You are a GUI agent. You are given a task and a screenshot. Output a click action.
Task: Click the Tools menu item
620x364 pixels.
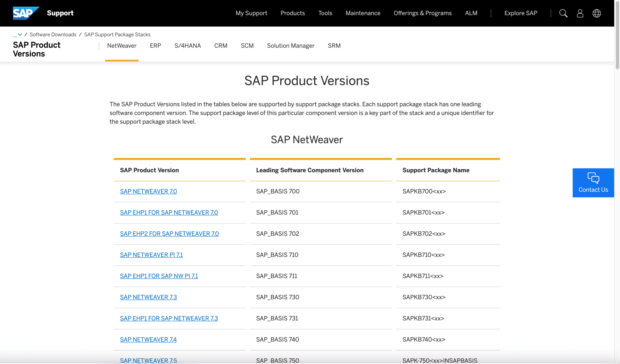point(325,13)
